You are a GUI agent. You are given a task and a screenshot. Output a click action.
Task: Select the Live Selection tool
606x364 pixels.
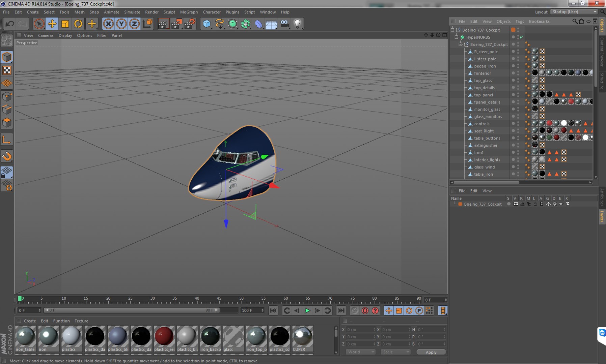39,24
